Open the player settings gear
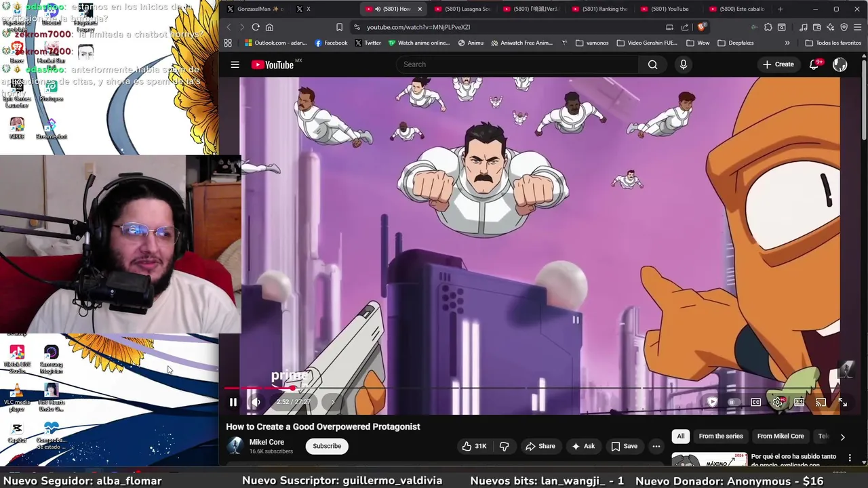868x488 pixels. pos(778,402)
